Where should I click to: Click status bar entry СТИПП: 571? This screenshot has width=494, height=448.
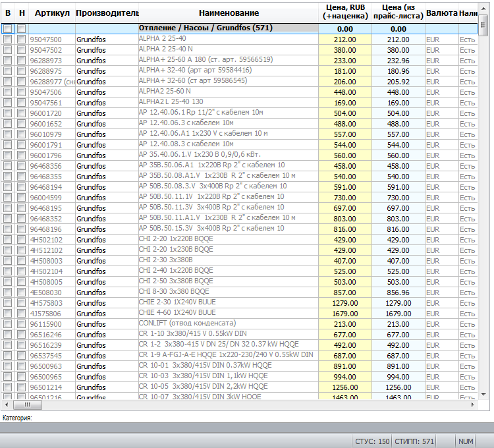(x=414, y=441)
